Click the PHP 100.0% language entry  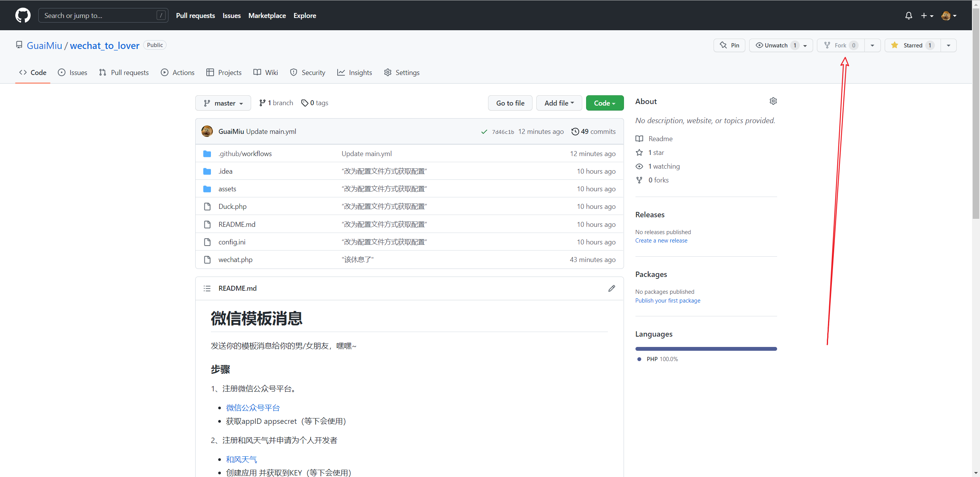coord(658,359)
